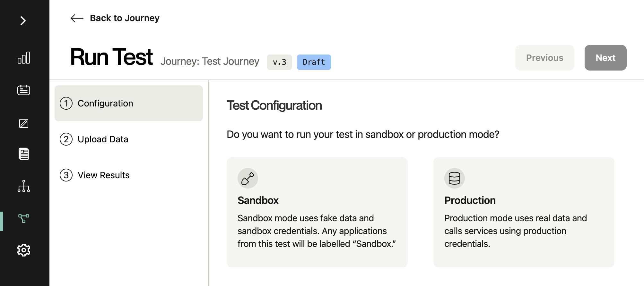The height and width of the screenshot is (286, 644).
Task: Open the calendar list sidebar icon
Action: point(24,90)
